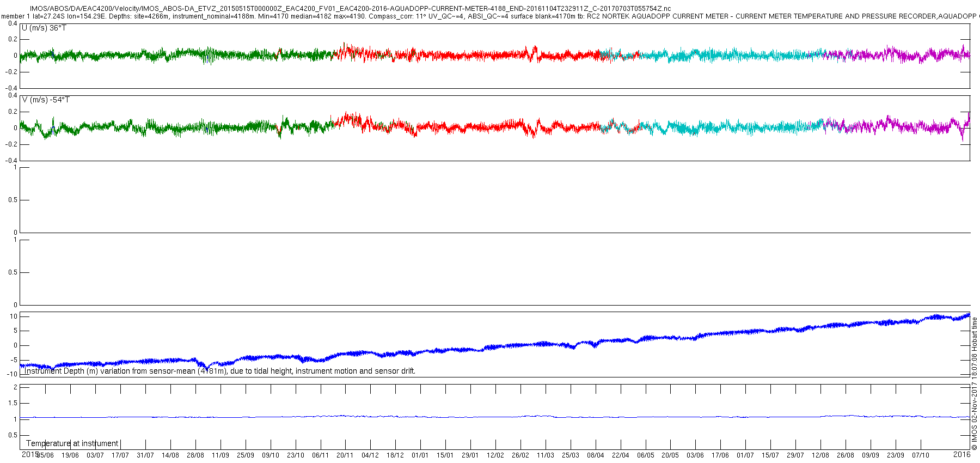Select the '12/08' date tick label
This screenshot has height=463, width=980.
tap(820, 455)
